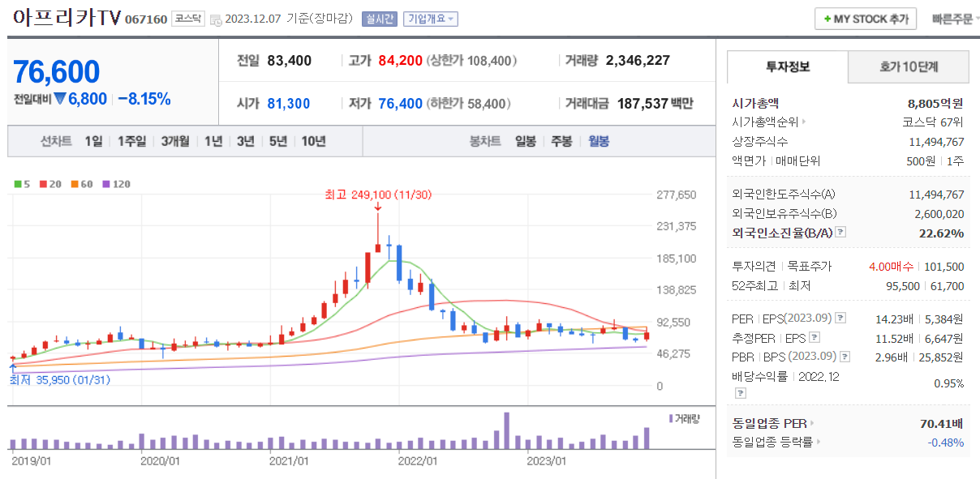The height and width of the screenshot is (479, 980).
Task: Click the 동일업종 PER label
Action: point(769,423)
